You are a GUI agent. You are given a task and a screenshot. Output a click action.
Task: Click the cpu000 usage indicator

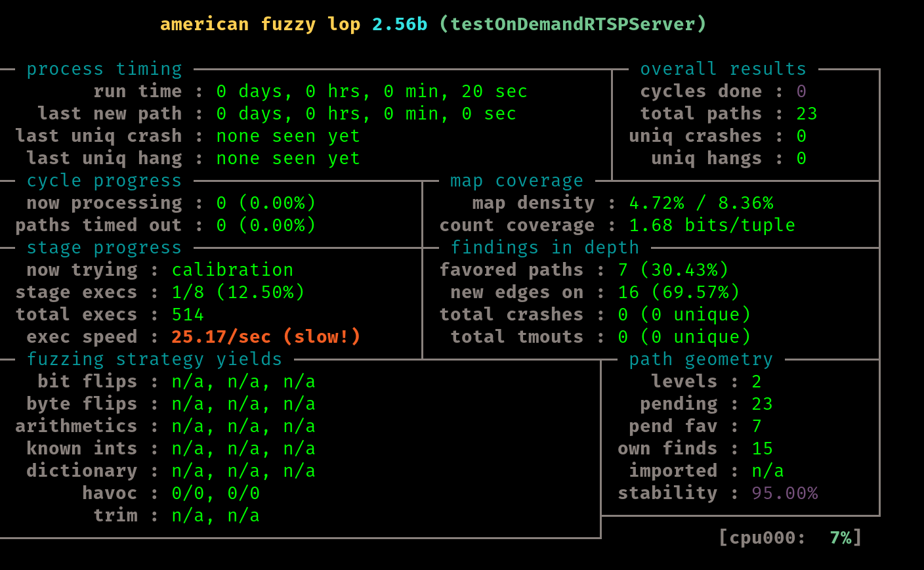[x=789, y=538]
